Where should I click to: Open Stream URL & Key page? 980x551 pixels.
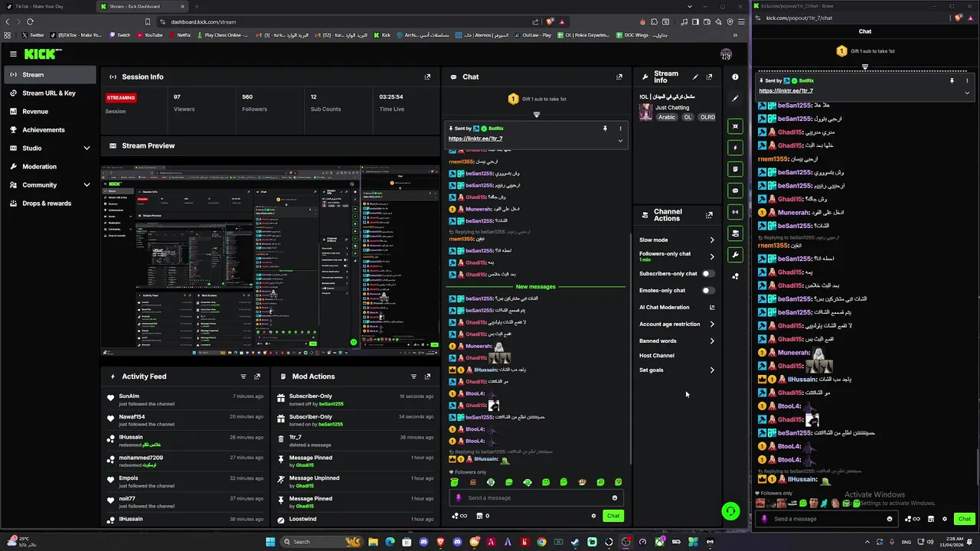pyautogui.click(x=50, y=93)
